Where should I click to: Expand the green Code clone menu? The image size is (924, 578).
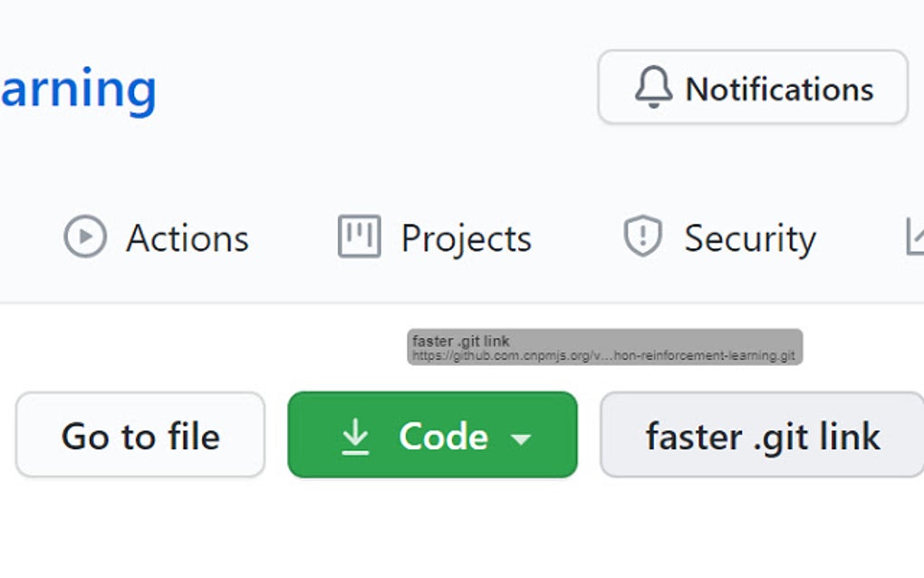tap(432, 435)
